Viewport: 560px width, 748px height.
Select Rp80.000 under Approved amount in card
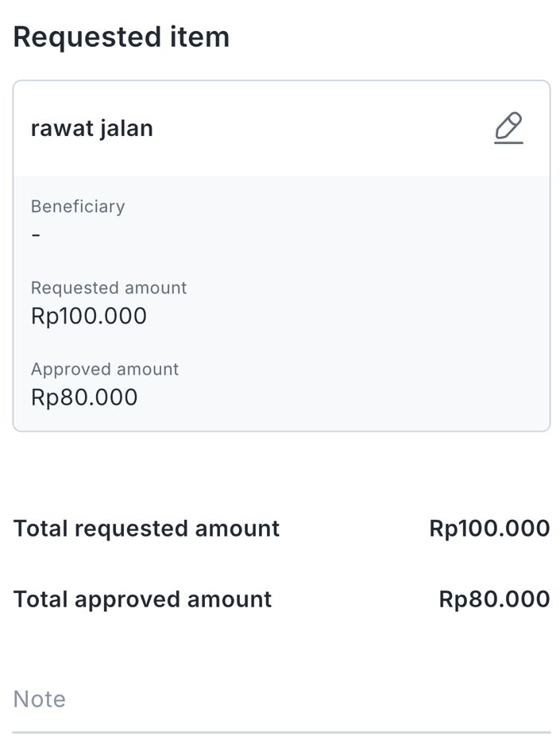coord(84,397)
